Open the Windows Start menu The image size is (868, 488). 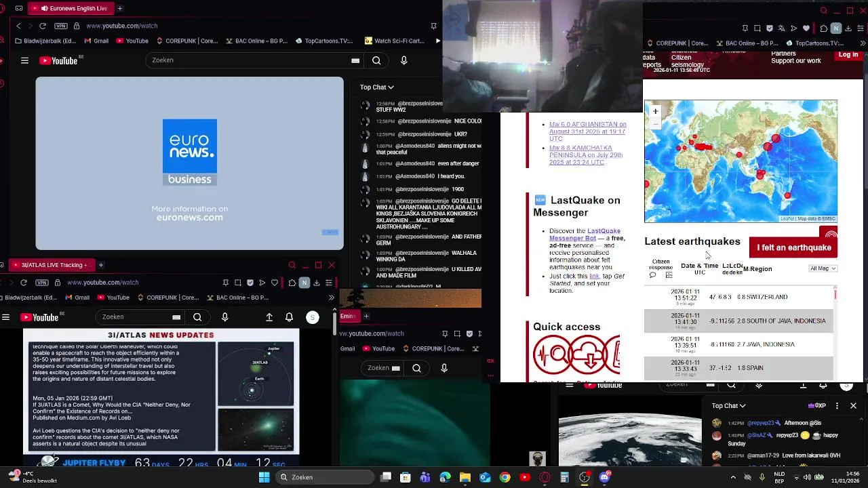(x=264, y=477)
